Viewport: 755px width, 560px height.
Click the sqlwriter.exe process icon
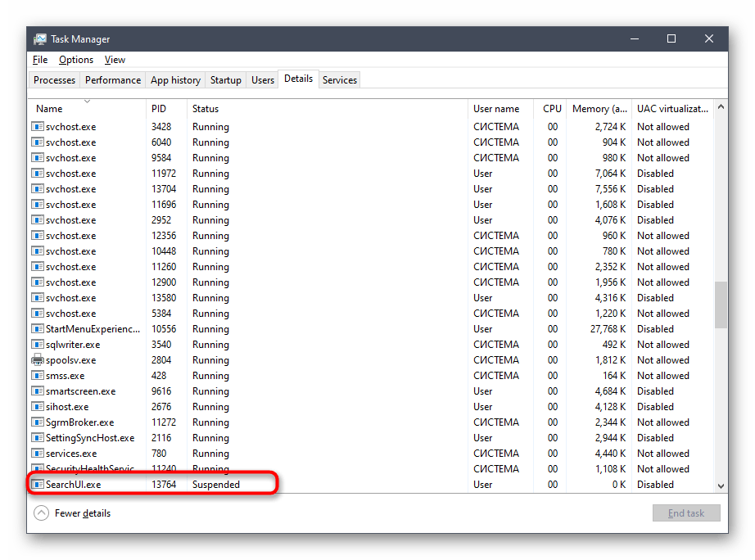pyautogui.click(x=38, y=345)
